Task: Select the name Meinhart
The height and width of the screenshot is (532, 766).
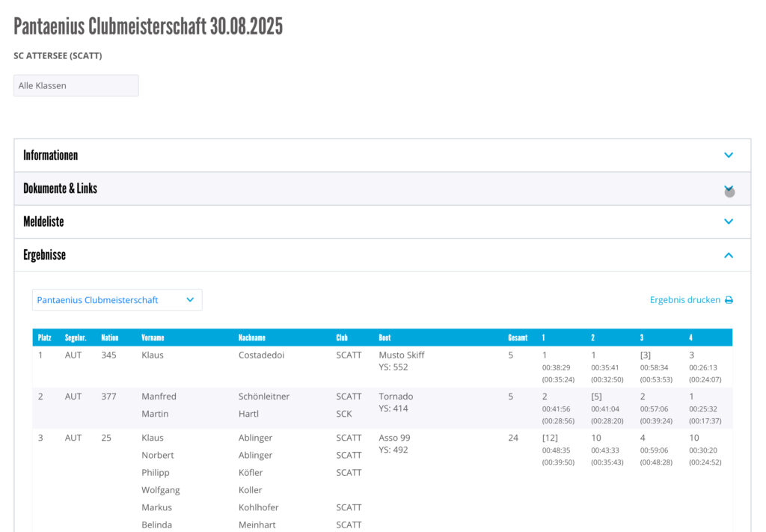Action: [x=257, y=525]
